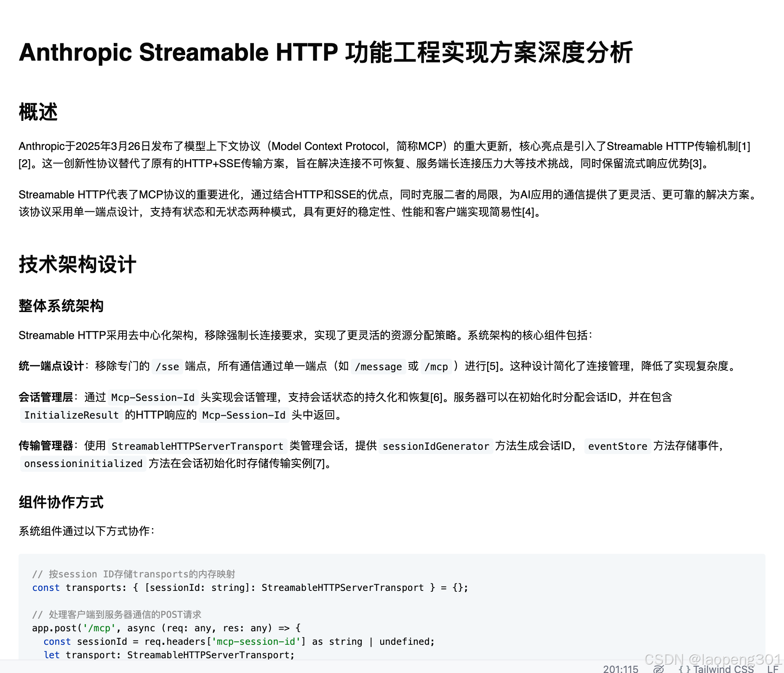Click the inline code "/mcp" in paragraph
784x673 pixels.
(436, 367)
